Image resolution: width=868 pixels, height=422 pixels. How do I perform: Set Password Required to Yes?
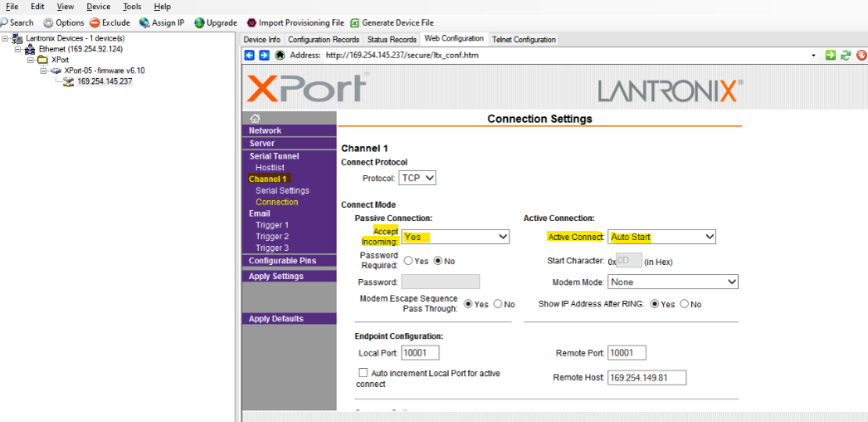(x=408, y=261)
